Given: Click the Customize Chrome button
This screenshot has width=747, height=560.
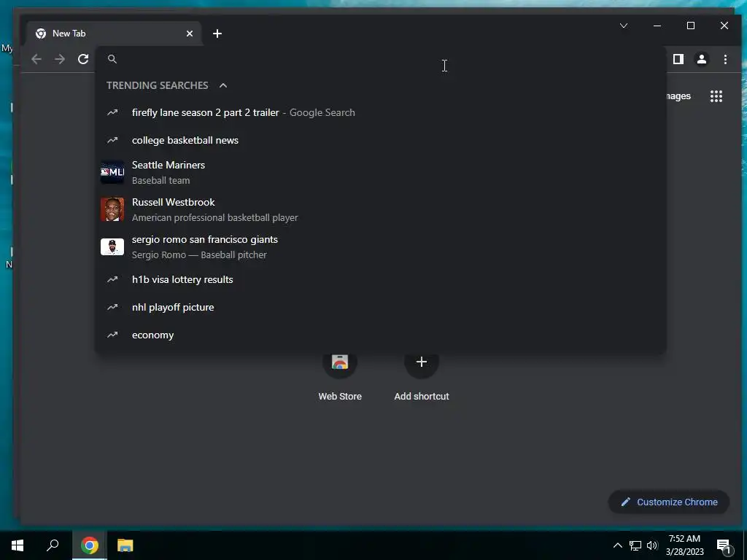Looking at the screenshot, I should [668, 502].
